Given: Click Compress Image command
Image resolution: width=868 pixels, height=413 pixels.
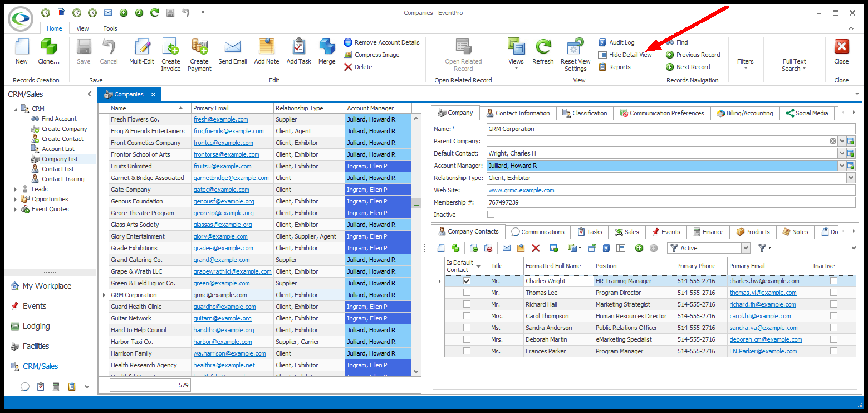Looking at the screenshot, I should 371,55.
